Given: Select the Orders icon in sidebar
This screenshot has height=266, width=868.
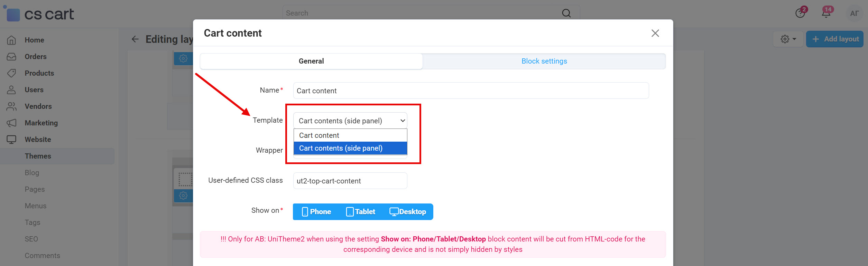Looking at the screenshot, I should pyautogui.click(x=11, y=56).
